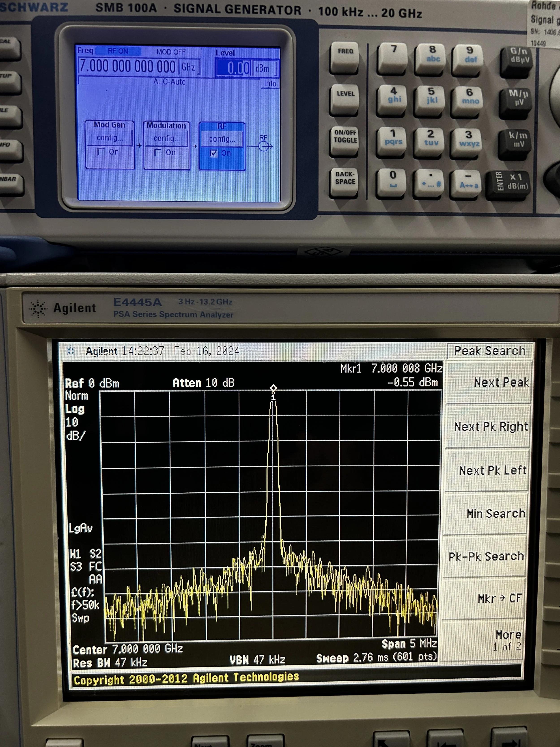The image size is (560, 747).
Task: Click the Info button on generator display
Action: pos(270,83)
